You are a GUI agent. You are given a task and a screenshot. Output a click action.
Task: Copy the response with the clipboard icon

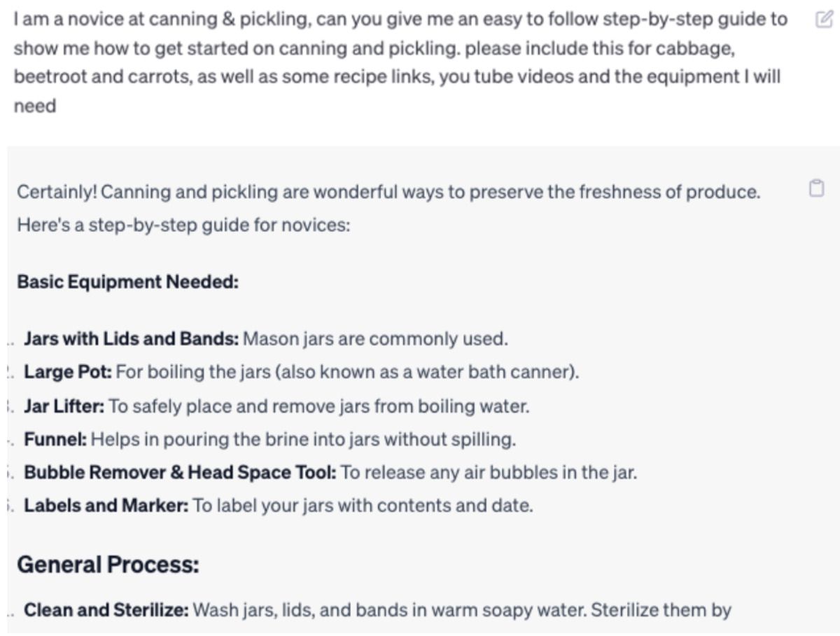(816, 189)
